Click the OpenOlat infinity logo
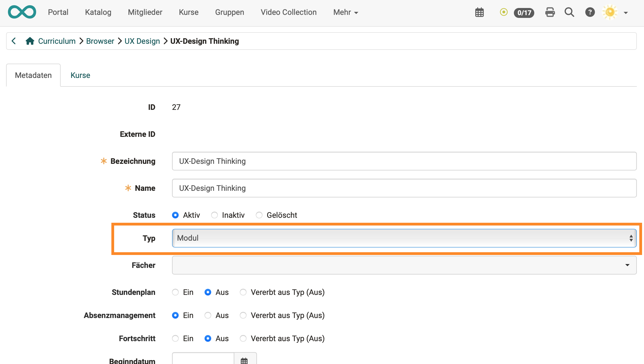Viewport: 644px width, 364px height. coord(22,12)
